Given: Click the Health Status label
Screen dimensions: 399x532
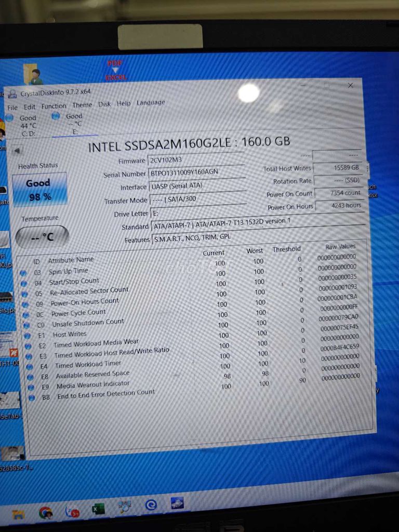Looking at the screenshot, I should [x=38, y=166].
